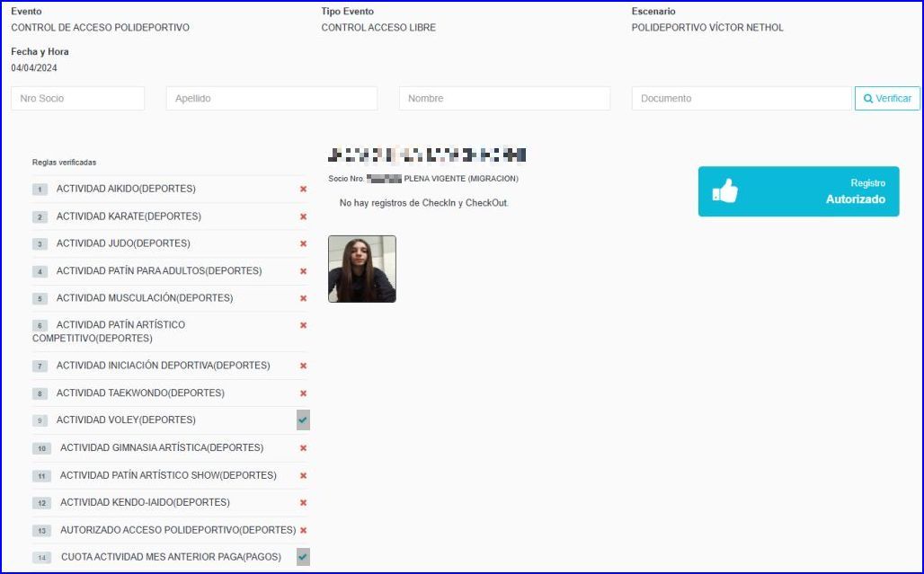Click the thumbs-up icon in Registro Autorizado banner
The height and width of the screenshot is (574, 924).
click(x=724, y=190)
